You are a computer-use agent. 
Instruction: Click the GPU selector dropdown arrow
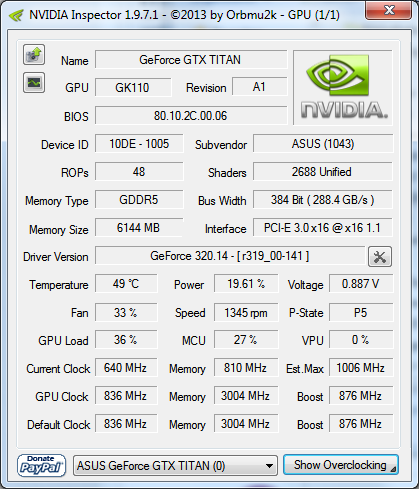[x=269, y=466]
